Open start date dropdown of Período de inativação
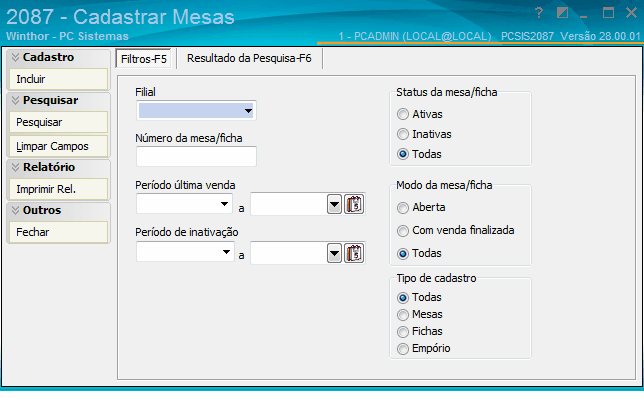This screenshot has width=644, height=398. pyautogui.click(x=226, y=252)
